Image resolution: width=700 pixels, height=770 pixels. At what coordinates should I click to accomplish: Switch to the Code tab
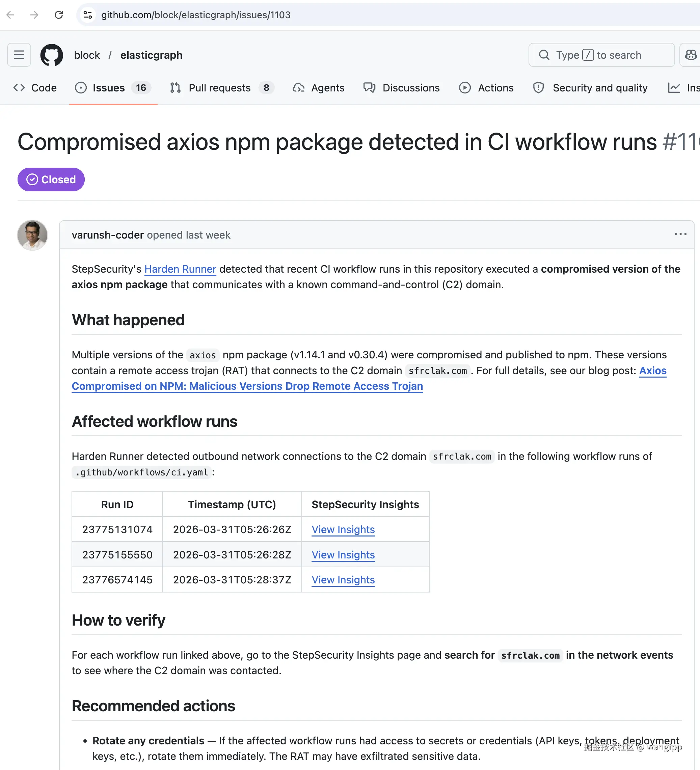[x=35, y=88]
